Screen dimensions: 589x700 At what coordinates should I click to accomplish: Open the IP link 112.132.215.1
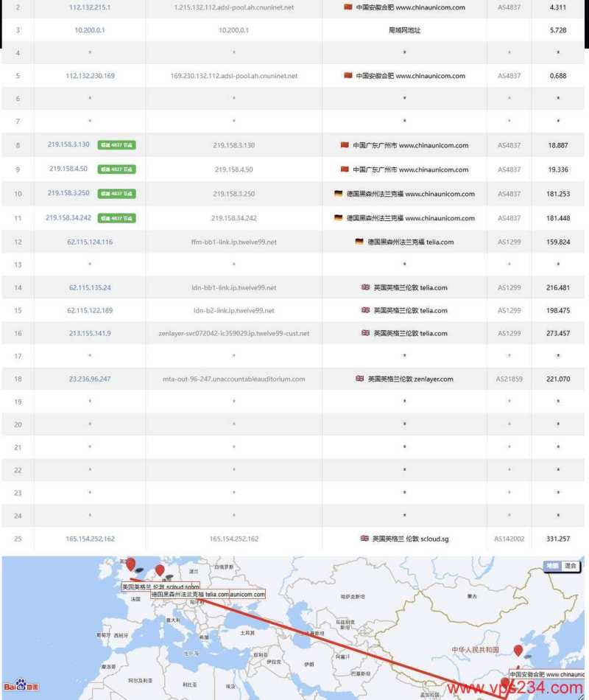point(89,7)
